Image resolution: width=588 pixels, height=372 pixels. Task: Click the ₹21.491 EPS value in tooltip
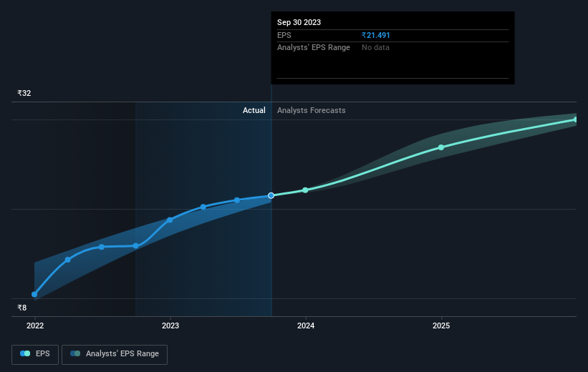pyautogui.click(x=376, y=35)
